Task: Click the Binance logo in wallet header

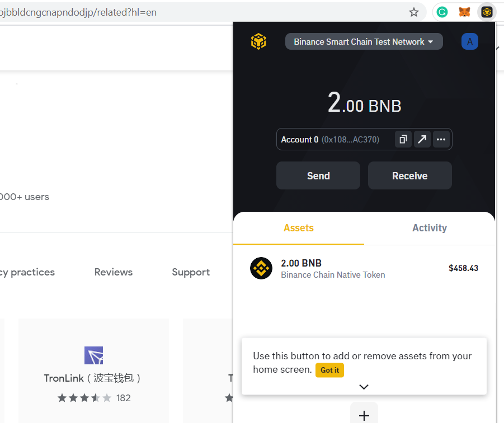Action: coord(258,41)
